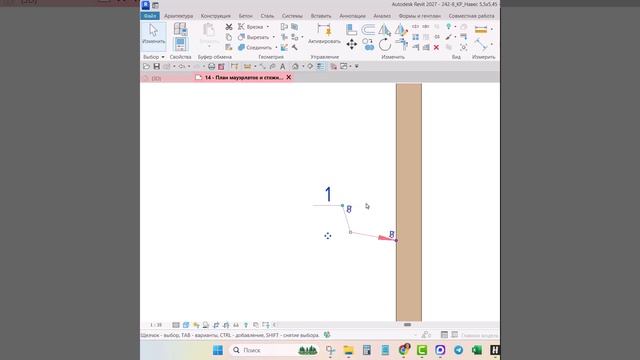Select the Move tool with four arrows
Viewport: 640px width, 360px height.
click(x=351, y=44)
